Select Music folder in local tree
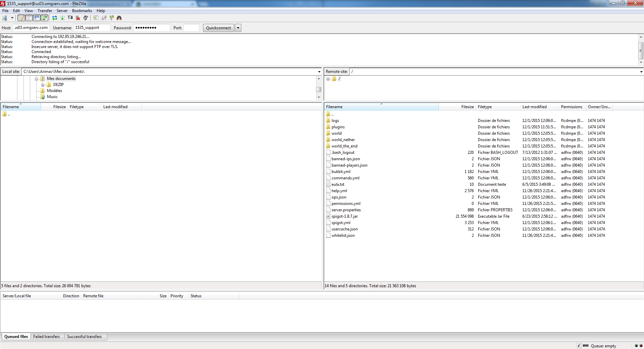This screenshot has width=644, height=349. point(52,97)
